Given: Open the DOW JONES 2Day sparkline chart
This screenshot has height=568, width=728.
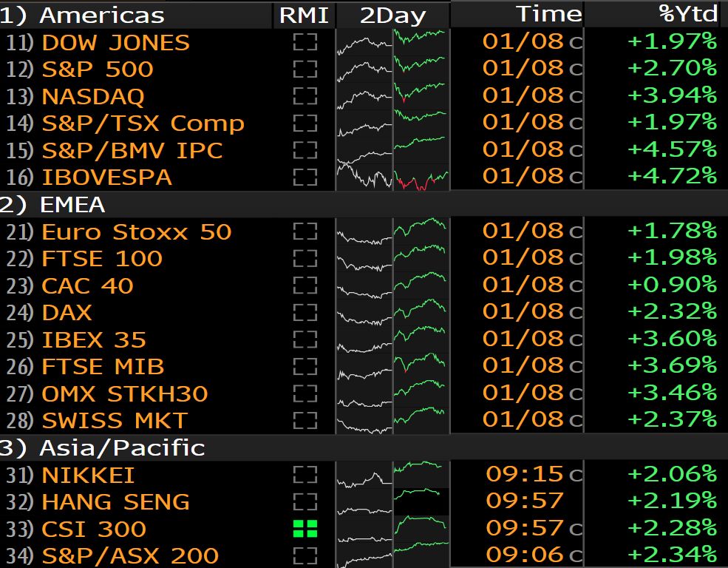Looking at the screenshot, I should point(392,42).
